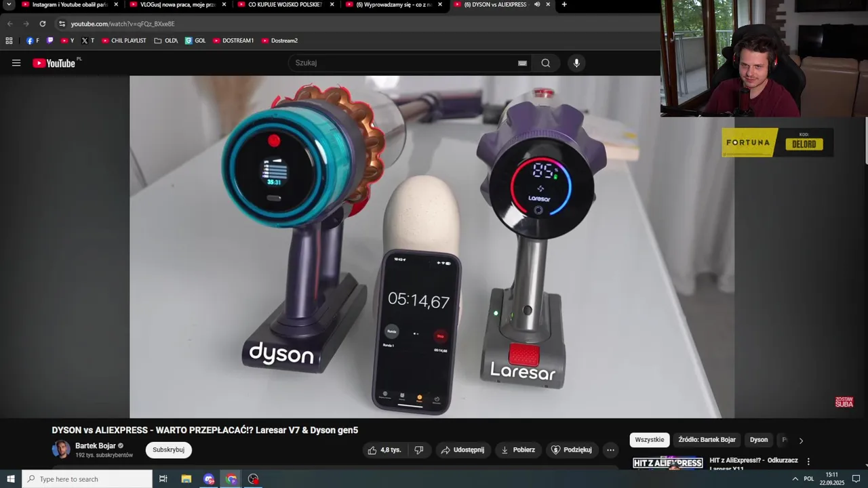This screenshot has width=868, height=488.
Task: Dislike the video with thumbs down
Action: 419,450
